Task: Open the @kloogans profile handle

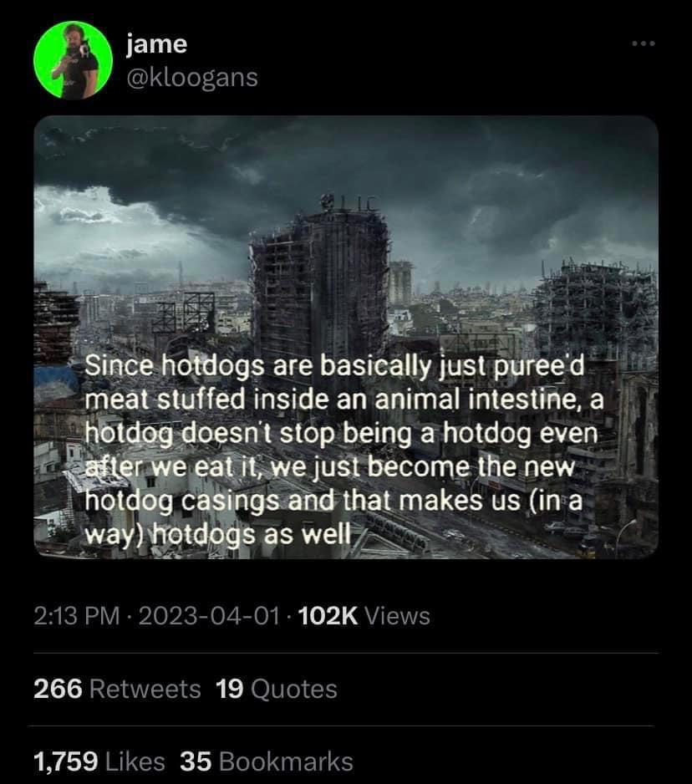Action: pyautogui.click(x=192, y=79)
